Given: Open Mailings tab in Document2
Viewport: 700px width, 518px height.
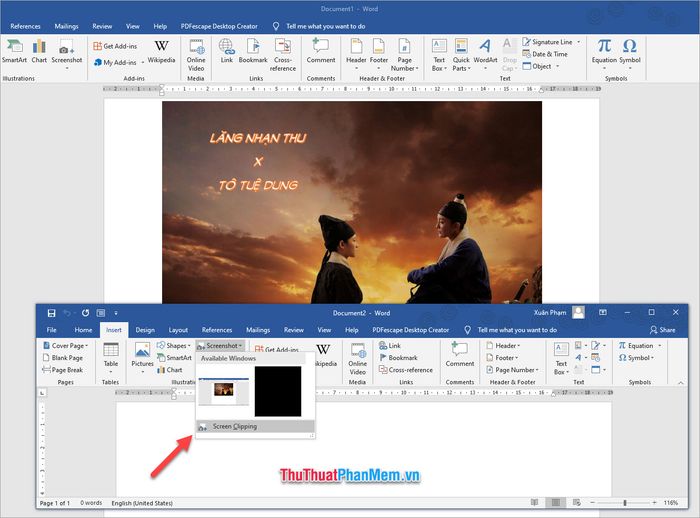Looking at the screenshot, I should pyautogui.click(x=258, y=330).
